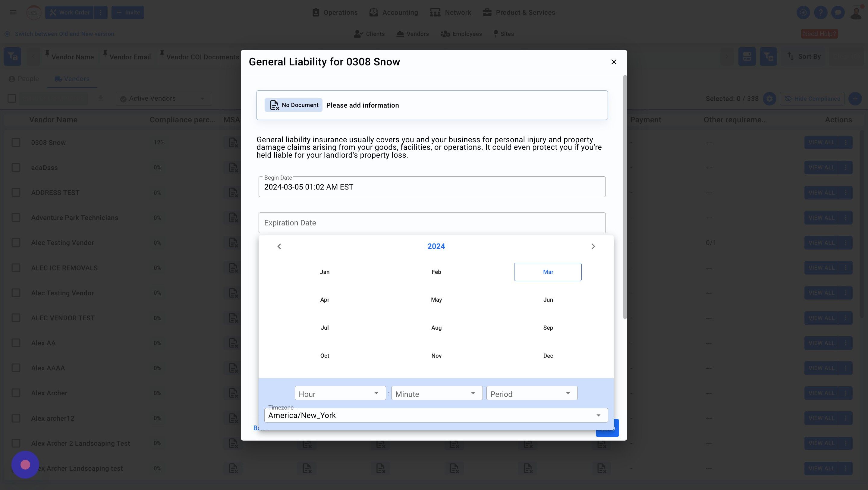Click the filter icon in top-left toolbar
Image resolution: width=868 pixels, height=490 pixels.
(x=12, y=57)
